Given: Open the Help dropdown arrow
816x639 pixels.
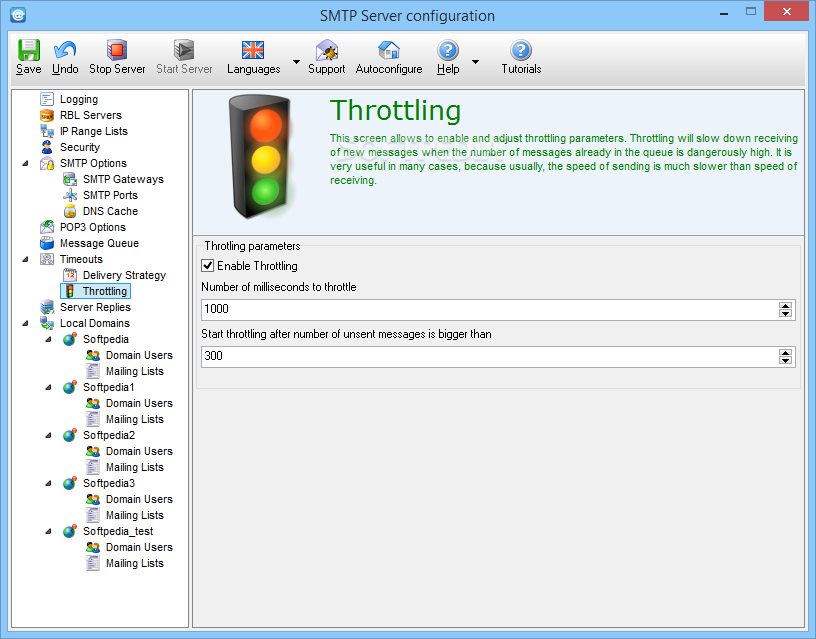Looking at the screenshot, I should pos(475,62).
